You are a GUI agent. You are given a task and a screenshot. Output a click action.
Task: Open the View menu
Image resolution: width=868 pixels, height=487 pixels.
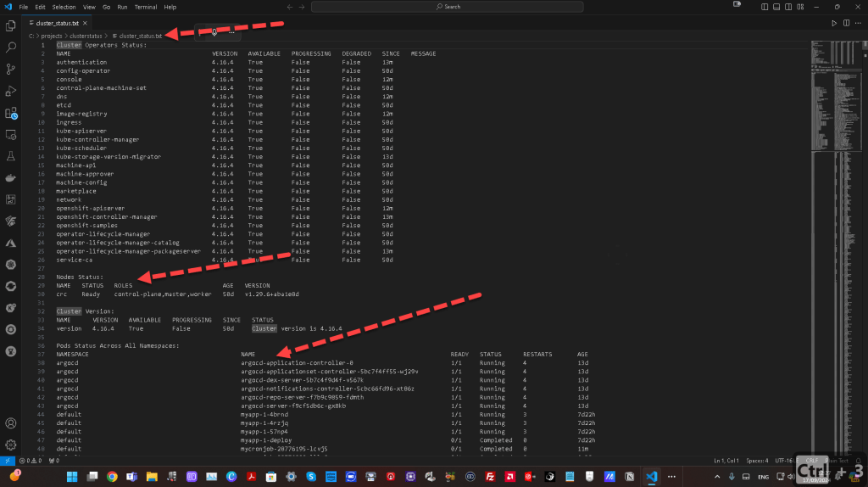tap(89, 7)
